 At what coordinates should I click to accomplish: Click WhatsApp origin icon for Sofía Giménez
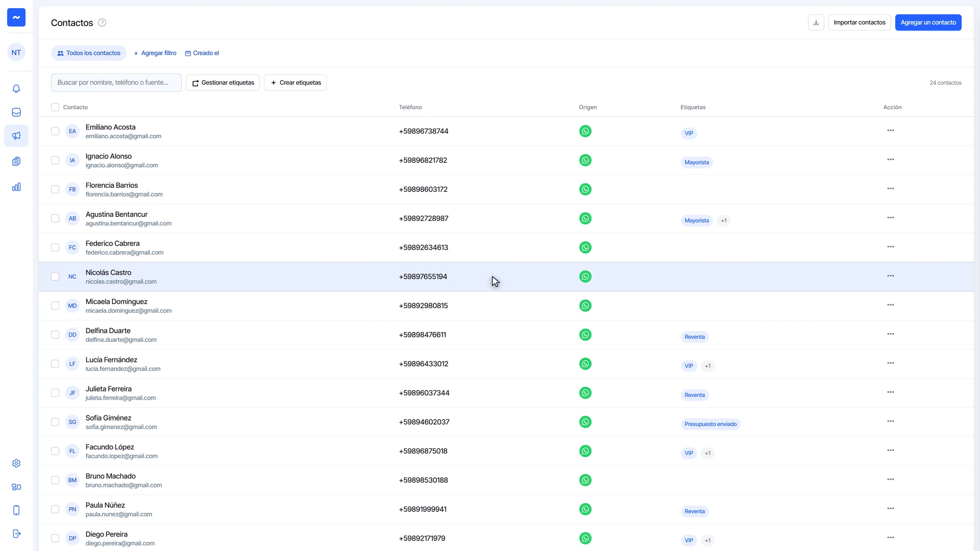pos(585,422)
